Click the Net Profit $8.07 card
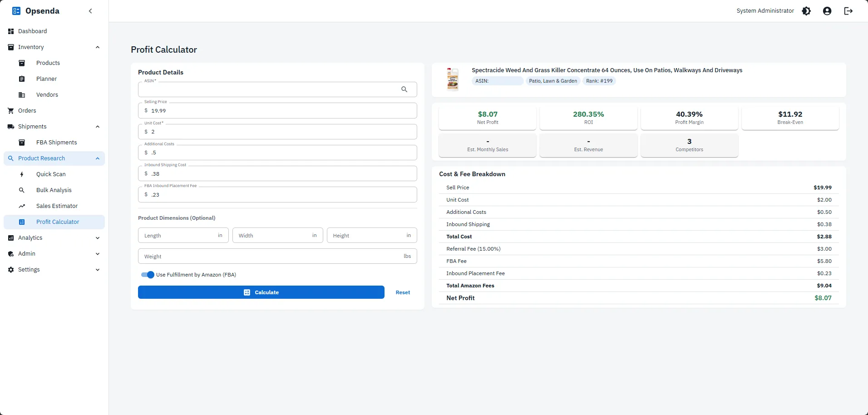Screen dimensions: 868x415 488,118
